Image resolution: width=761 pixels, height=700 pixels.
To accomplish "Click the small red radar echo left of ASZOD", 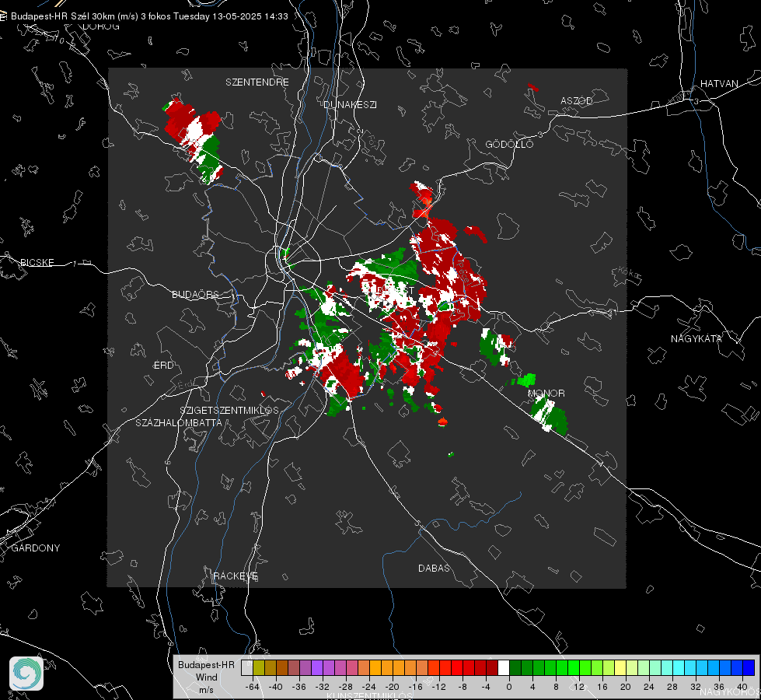I will pos(533,87).
